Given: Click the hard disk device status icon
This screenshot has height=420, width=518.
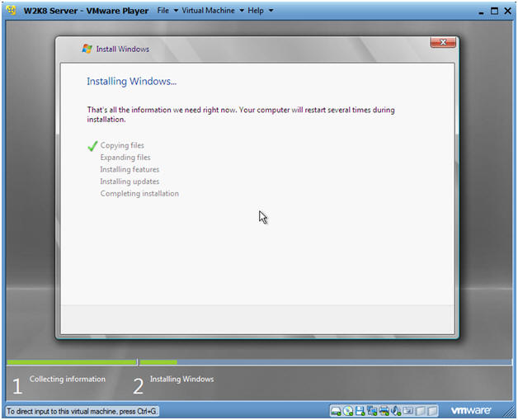Looking at the screenshot, I should click(x=336, y=411).
